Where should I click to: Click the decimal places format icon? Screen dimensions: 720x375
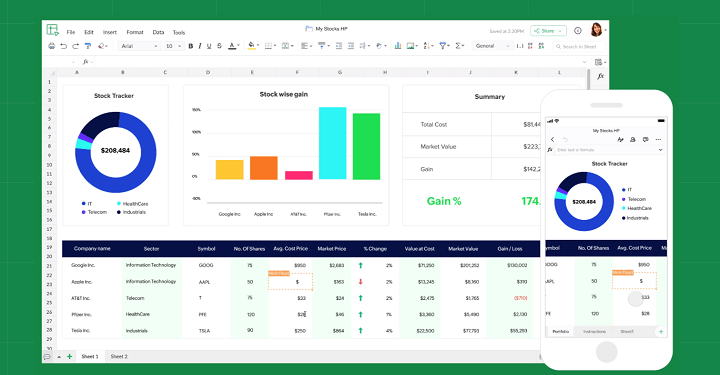tap(520, 46)
